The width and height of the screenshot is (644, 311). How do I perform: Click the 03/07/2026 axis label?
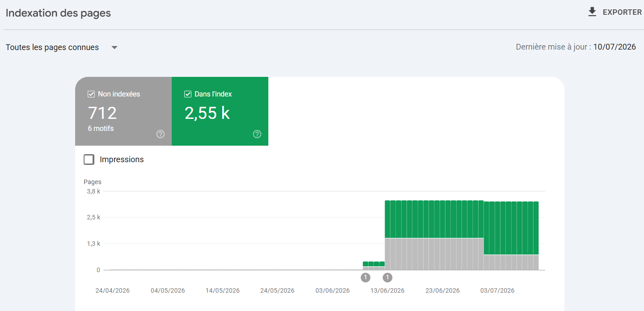(x=497, y=290)
